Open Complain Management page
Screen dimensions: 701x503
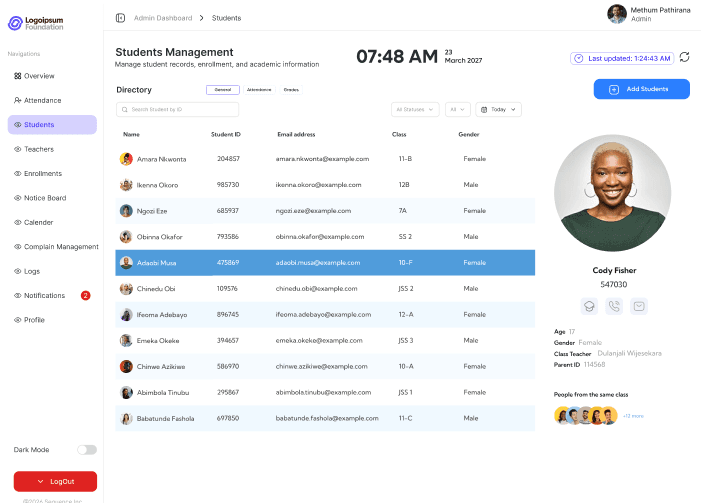tap(56, 247)
